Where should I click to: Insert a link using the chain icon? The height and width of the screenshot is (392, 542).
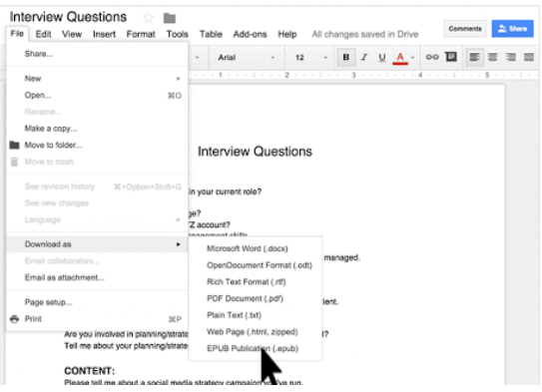pos(432,57)
